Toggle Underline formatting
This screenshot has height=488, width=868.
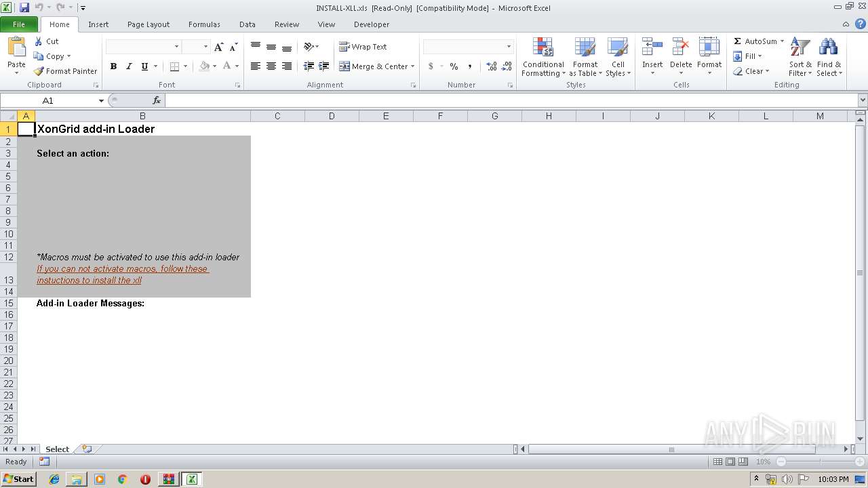[144, 66]
